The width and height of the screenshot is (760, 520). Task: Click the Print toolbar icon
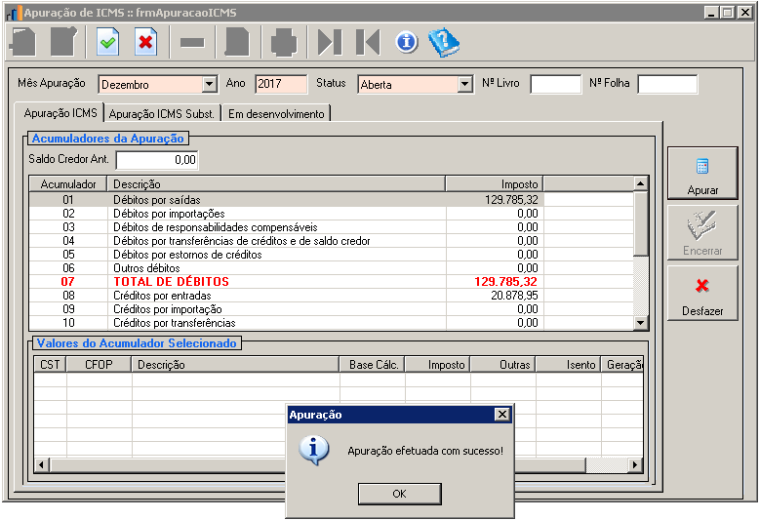click(x=284, y=43)
